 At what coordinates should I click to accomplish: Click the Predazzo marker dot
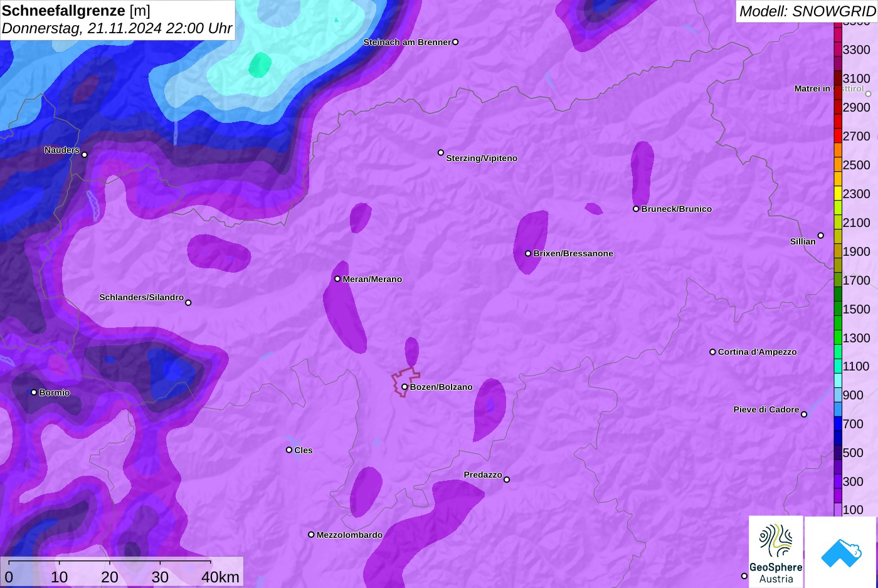click(507, 480)
